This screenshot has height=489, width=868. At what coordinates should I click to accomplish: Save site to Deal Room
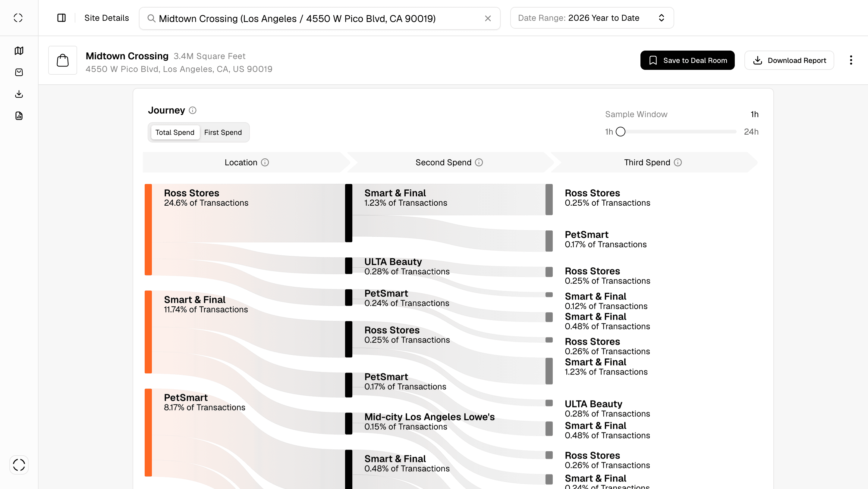[x=687, y=60]
